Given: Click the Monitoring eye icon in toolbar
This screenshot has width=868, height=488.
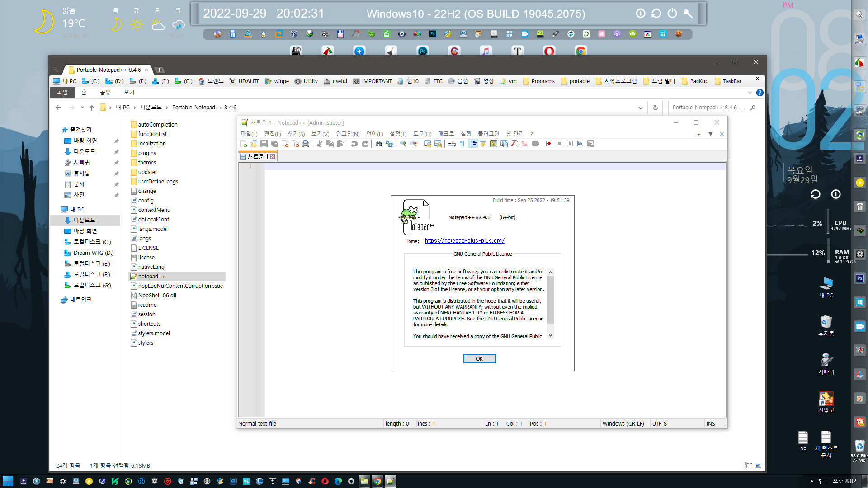Looking at the screenshot, I should (x=535, y=144).
